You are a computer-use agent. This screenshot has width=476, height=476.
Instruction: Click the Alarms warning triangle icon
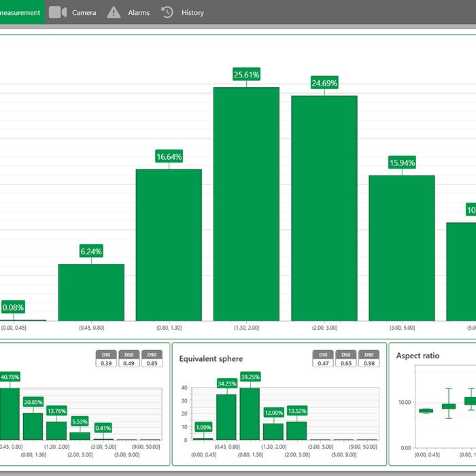coord(114,12)
